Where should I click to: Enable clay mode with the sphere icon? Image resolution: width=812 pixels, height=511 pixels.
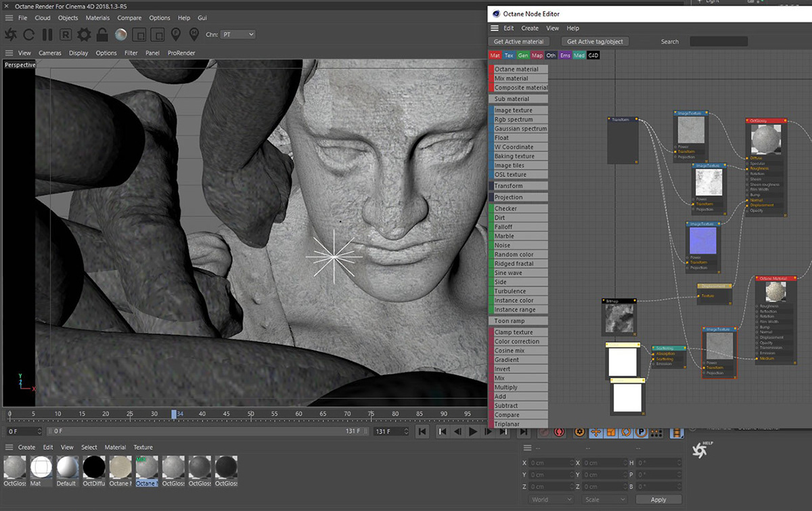point(120,35)
